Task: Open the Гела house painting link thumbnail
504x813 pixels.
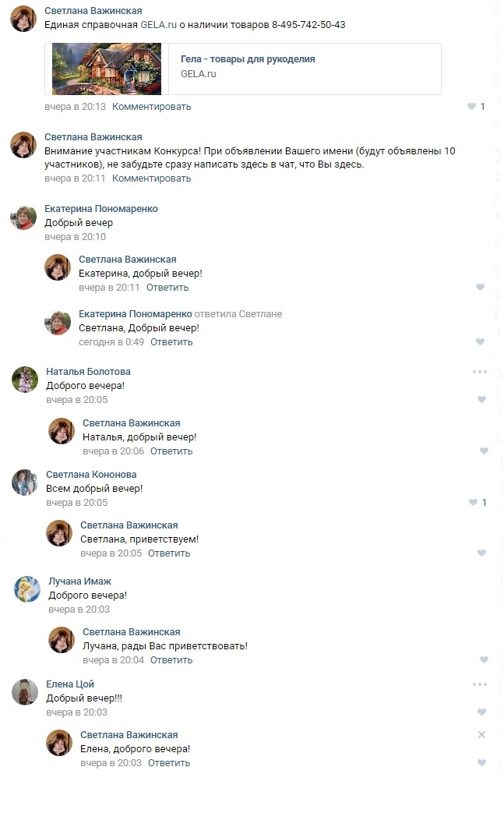Action: click(x=106, y=69)
